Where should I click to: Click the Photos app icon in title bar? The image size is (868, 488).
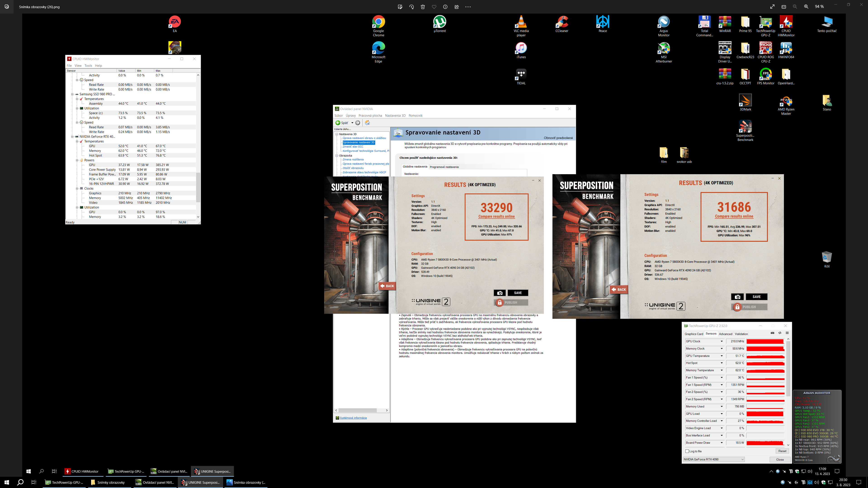click(x=7, y=7)
